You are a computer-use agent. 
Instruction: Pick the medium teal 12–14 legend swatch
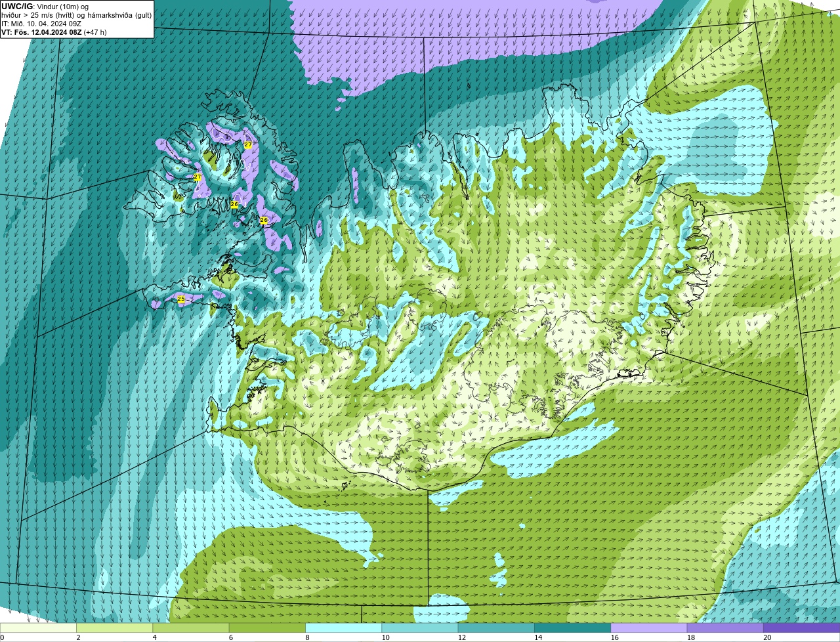tap(496, 628)
